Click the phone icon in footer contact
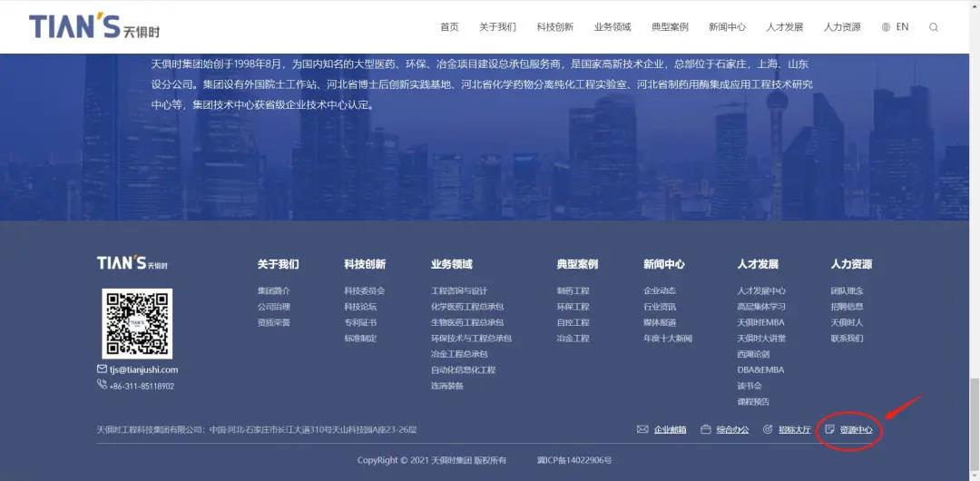 (x=102, y=385)
